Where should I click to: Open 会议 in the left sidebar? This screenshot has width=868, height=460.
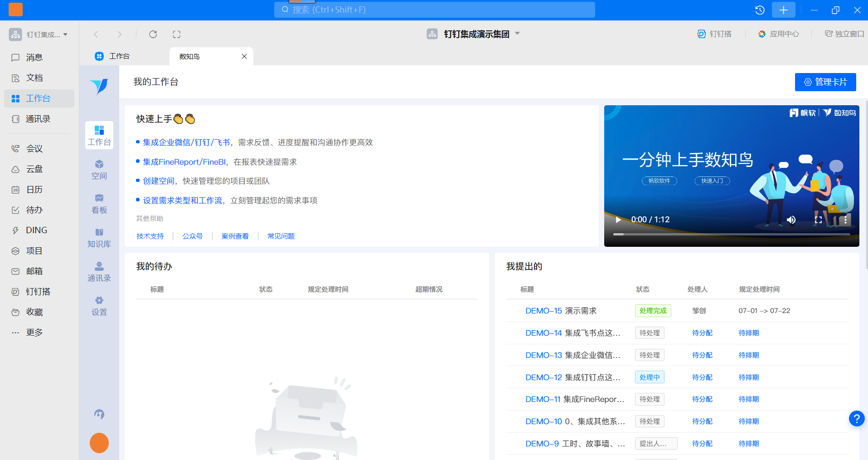39,149
